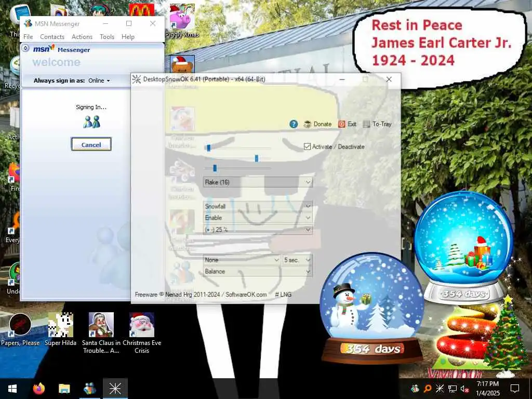This screenshot has width=532, height=399.
Task: Click the # LNG language button
Action: [283, 295]
